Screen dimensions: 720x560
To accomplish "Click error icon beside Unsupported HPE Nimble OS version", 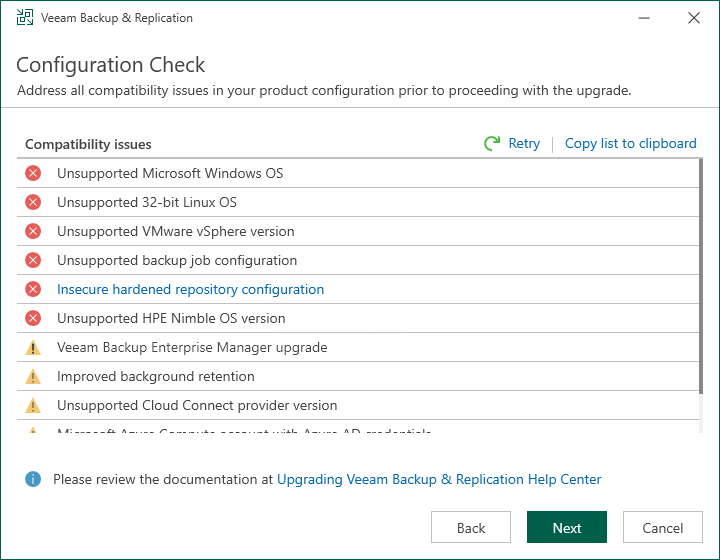I will 33,318.
